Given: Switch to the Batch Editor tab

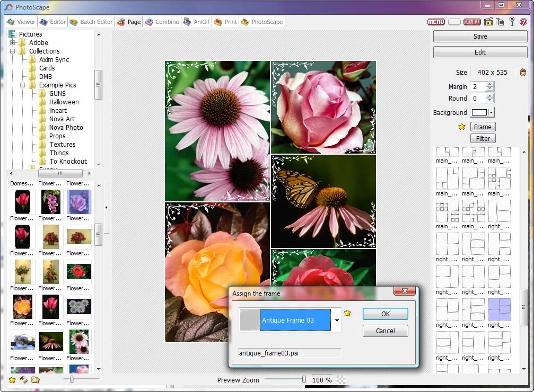Looking at the screenshot, I should click(91, 22).
